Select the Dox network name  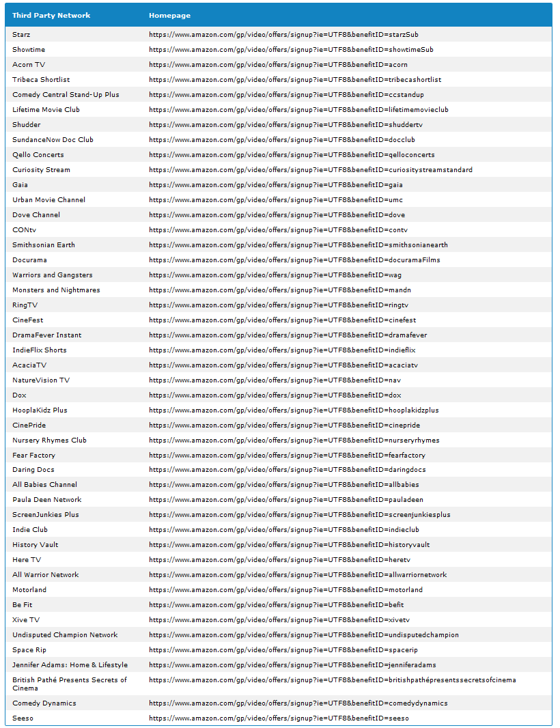click(x=20, y=395)
